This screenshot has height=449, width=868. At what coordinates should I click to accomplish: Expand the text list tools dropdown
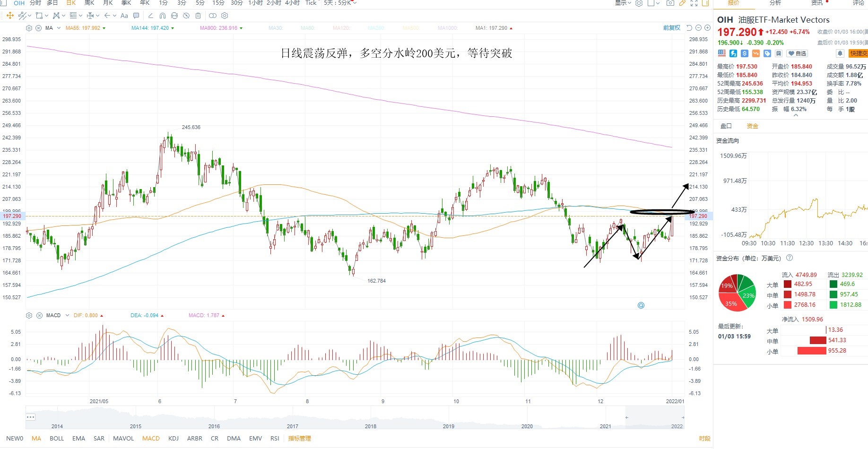click(x=80, y=16)
